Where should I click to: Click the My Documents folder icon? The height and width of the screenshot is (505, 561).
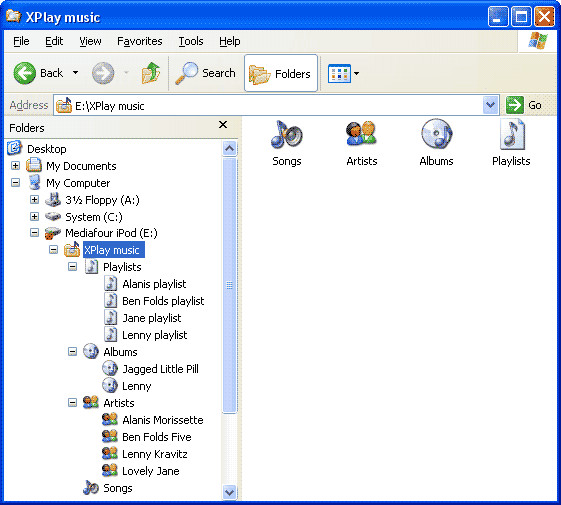[34, 165]
